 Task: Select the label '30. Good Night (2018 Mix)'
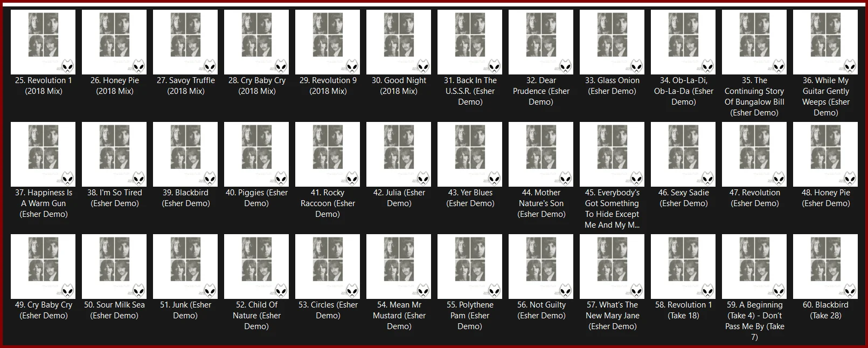click(x=399, y=86)
